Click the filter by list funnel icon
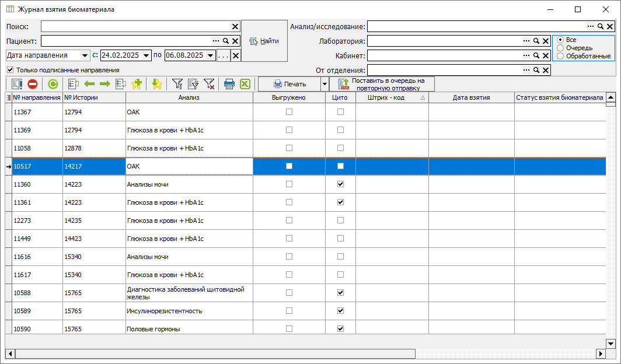The width and height of the screenshot is (621, 364). coord(193,84)
